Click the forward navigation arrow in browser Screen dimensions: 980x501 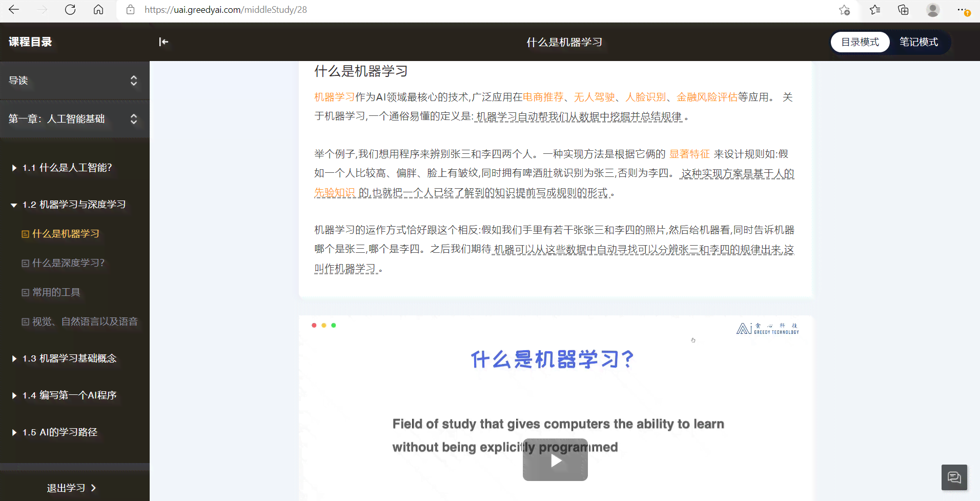[42, 10]
